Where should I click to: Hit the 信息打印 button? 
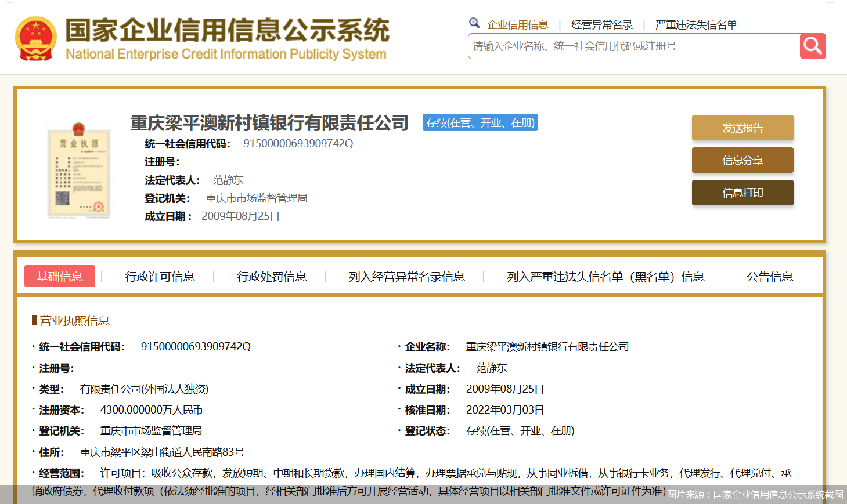pos(742,193)
